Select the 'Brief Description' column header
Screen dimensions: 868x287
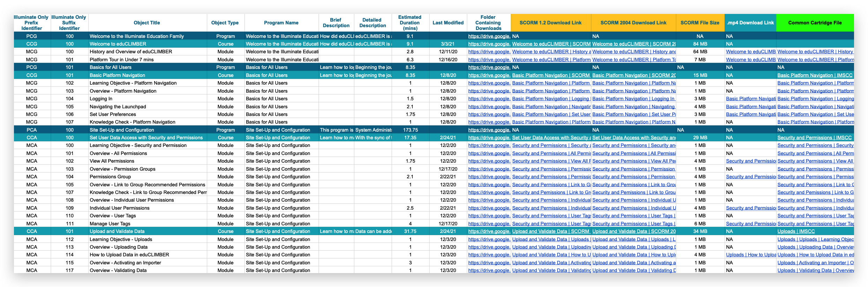point(336,23)
